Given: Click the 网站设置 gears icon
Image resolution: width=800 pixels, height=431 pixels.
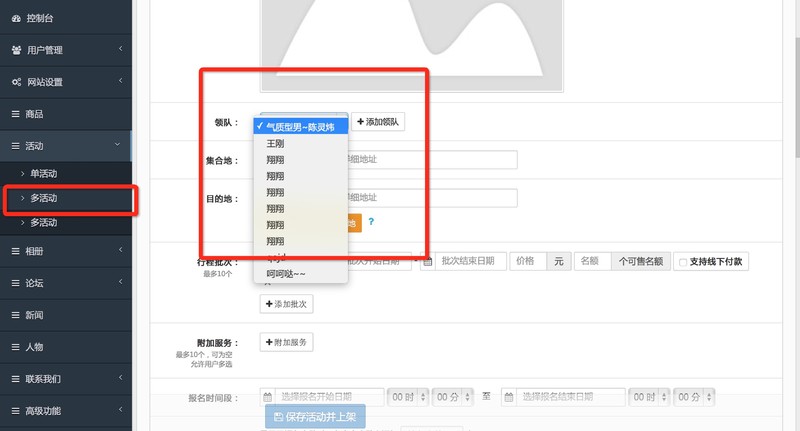Looking at the screenshot, I should pyautogui.click(x=16, y=82).
